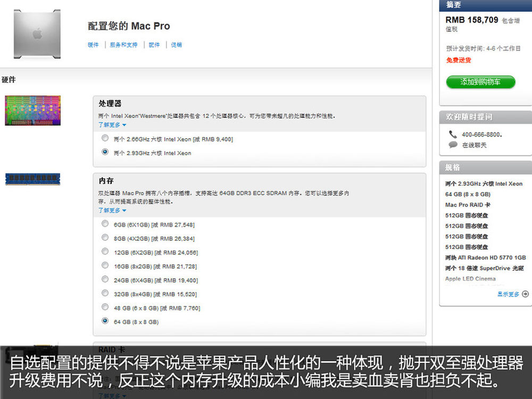This screenshot has width=532, height=399.
Task: Click the 在线聊天 link
Action: click(475, 145)
